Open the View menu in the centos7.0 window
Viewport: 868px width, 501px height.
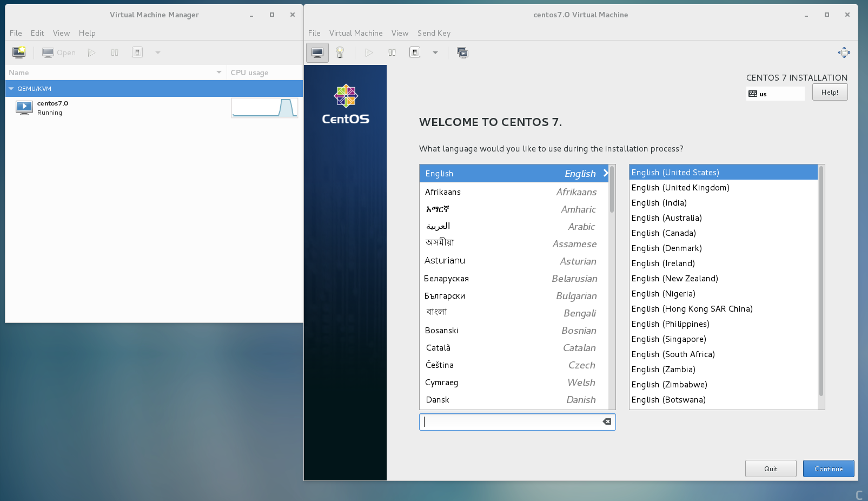tap(400, 33)
